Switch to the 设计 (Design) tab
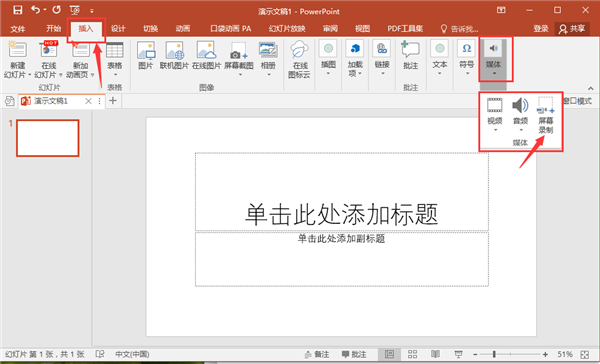600x364 pixels. click(x=118, y=28)
